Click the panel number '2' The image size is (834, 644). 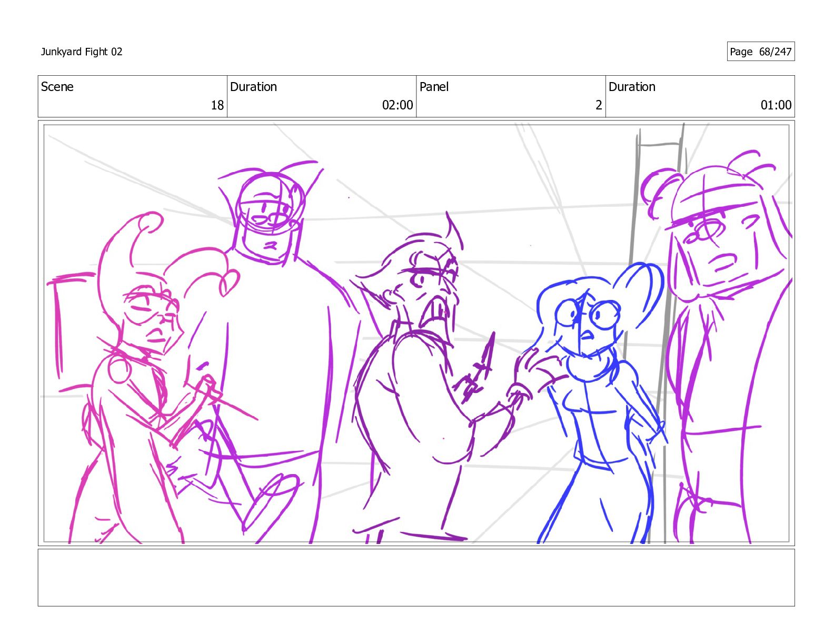599,105
